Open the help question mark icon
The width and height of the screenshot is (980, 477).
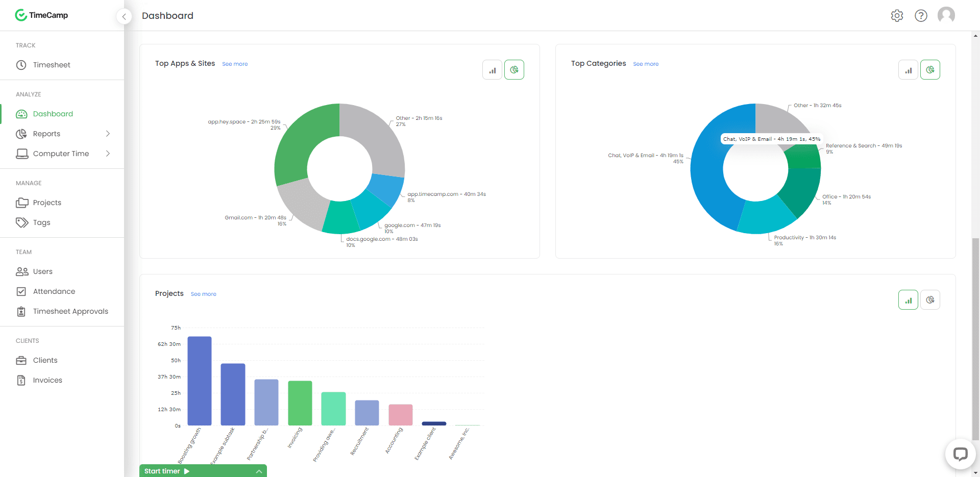(x=921, y=16)
